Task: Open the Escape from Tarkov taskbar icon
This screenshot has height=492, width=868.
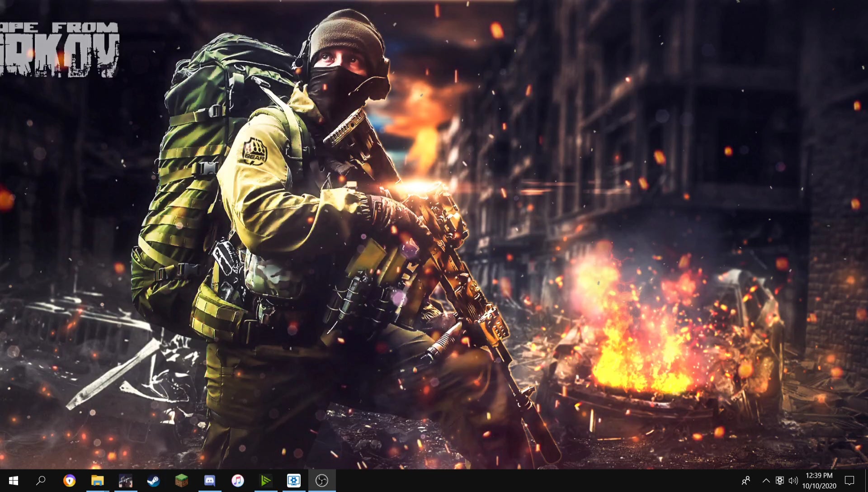Action: [125, 481]
